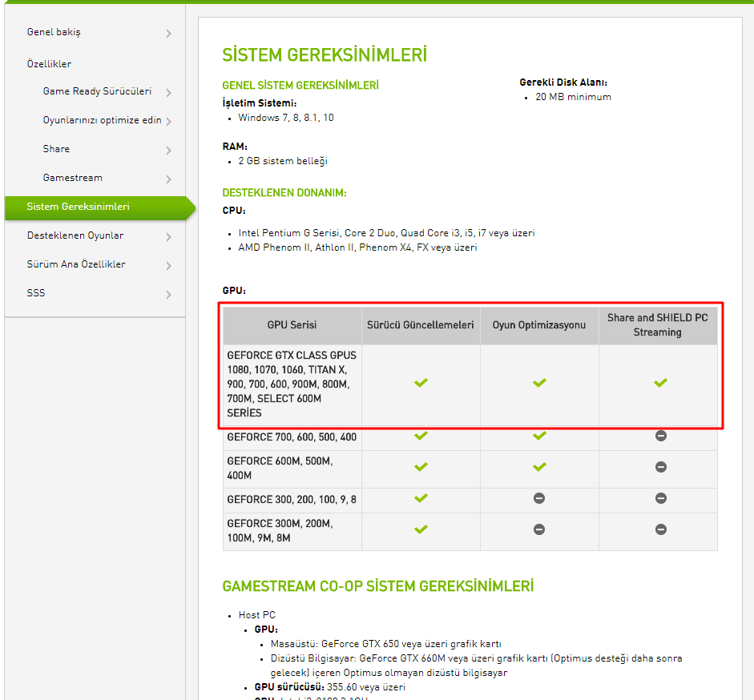Viewport: 754px width, 700px height.
Task: Click the Gerekli Disk Alanı label
Action: point(563,82)
